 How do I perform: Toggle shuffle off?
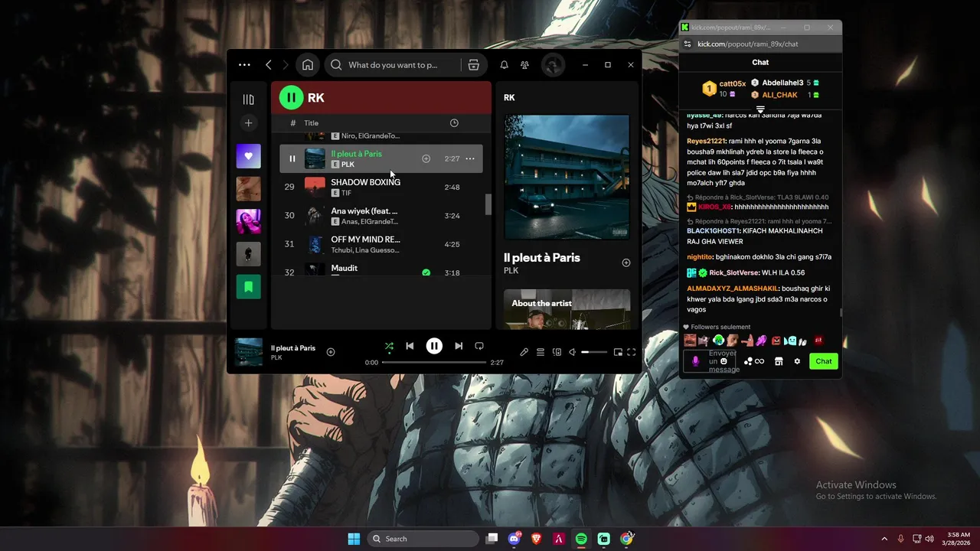389,346
